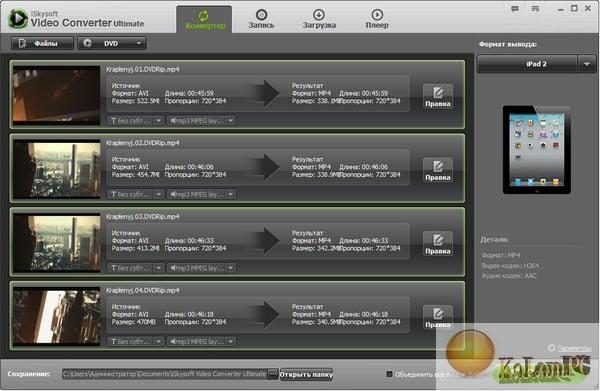Toggle the Объединить все checkbox

pyautogui.click(x=389, y=374)
